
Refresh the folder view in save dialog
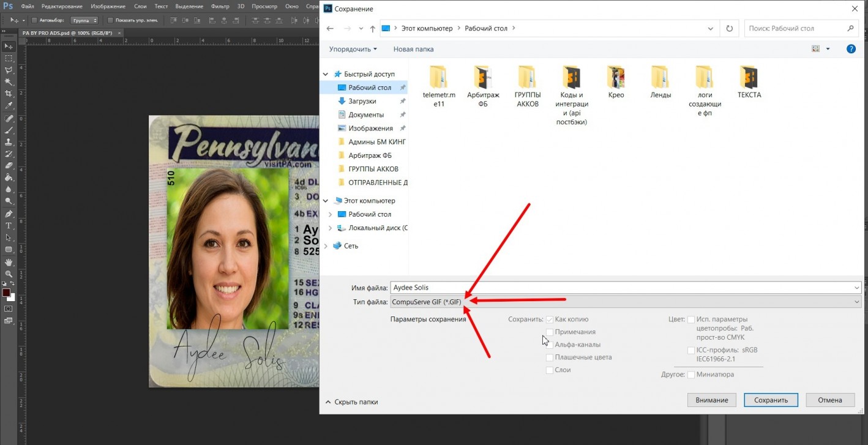click(x=729, y=28)
